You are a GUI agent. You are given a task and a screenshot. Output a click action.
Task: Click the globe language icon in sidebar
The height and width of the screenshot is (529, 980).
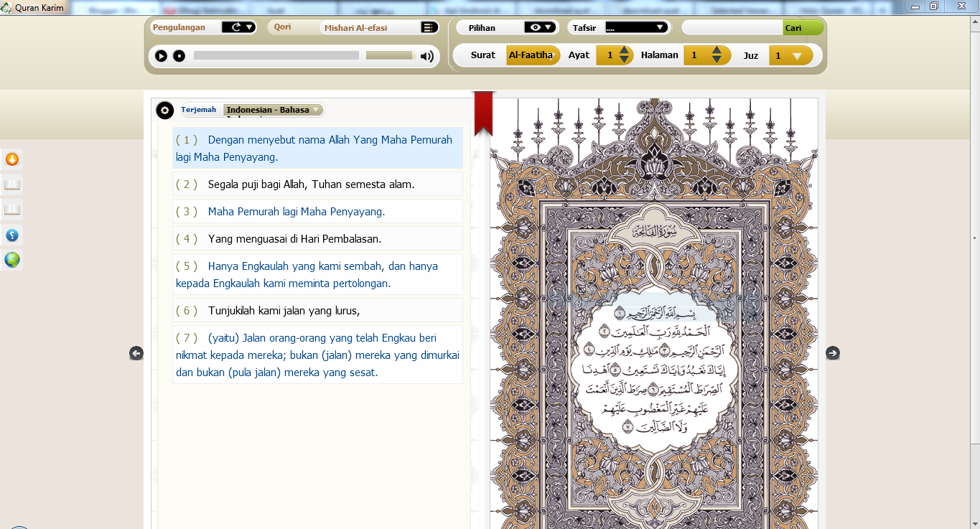pyautogui.click(x=12, y=260)
